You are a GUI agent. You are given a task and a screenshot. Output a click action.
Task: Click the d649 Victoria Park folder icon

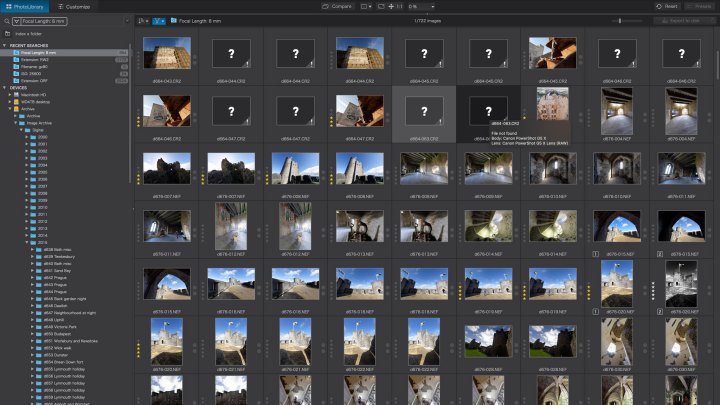pyautogui.click(x=39, y=327)
